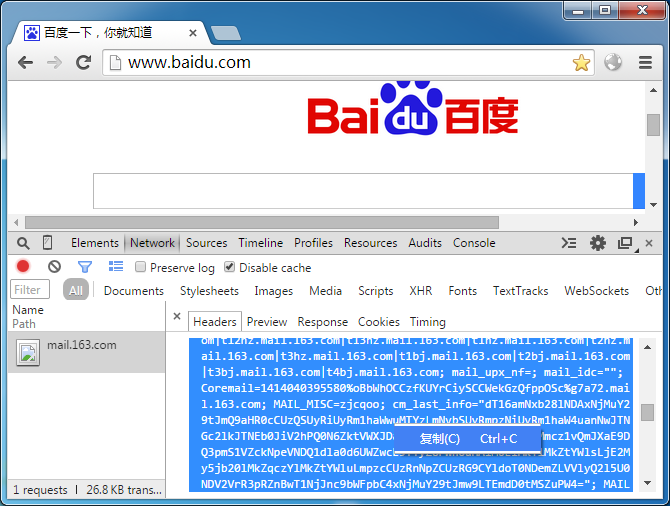Viewport: 670px width, 506px height.
Task: Select the All filter toggle
Action: (76, 291)
